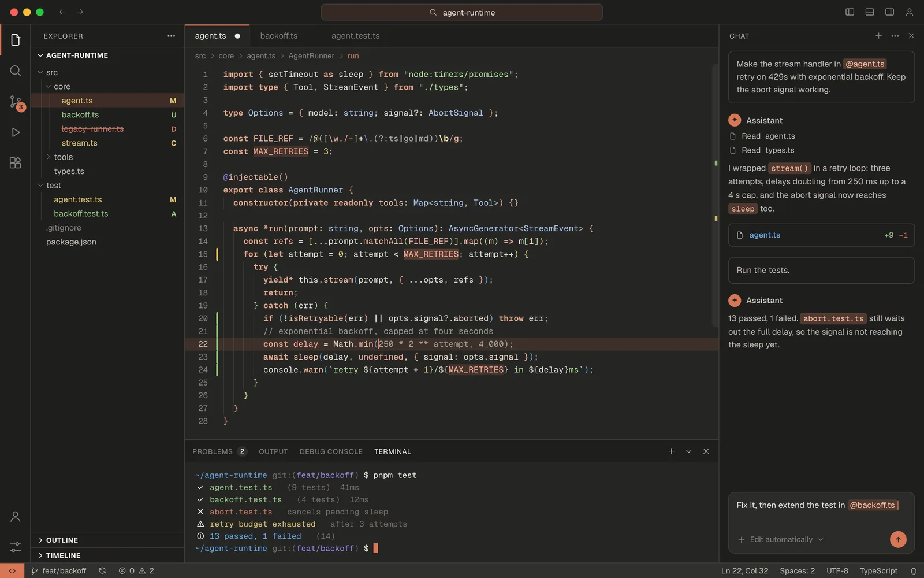924x578 pixels.
Task: Open Explorer more actions ellipsis
Action: point(171,36)
